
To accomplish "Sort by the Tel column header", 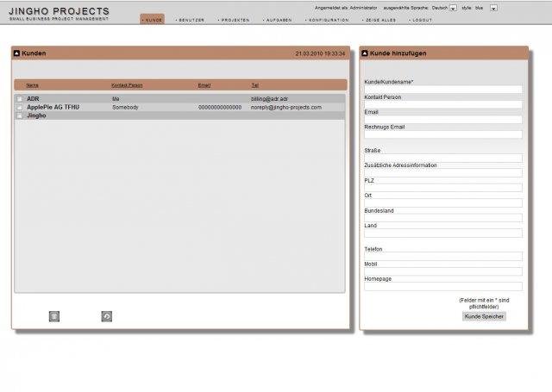I will click(255, 85).
